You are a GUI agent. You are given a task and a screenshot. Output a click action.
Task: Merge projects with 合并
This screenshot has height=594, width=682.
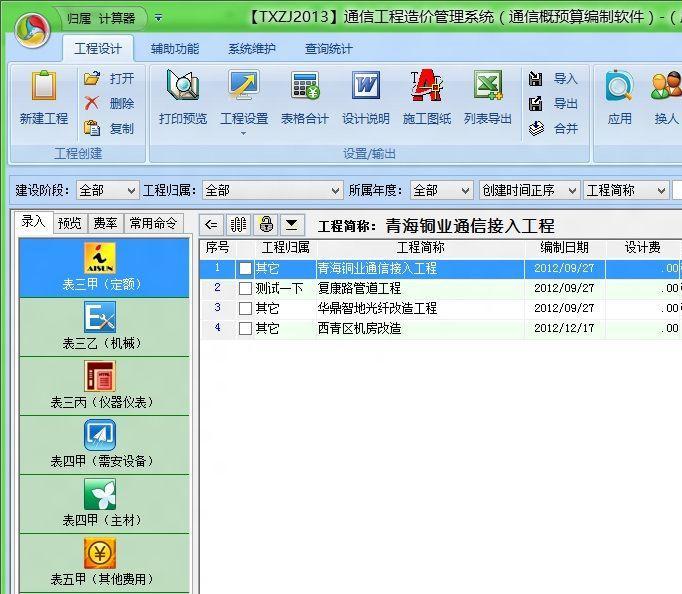coord(553,128)
